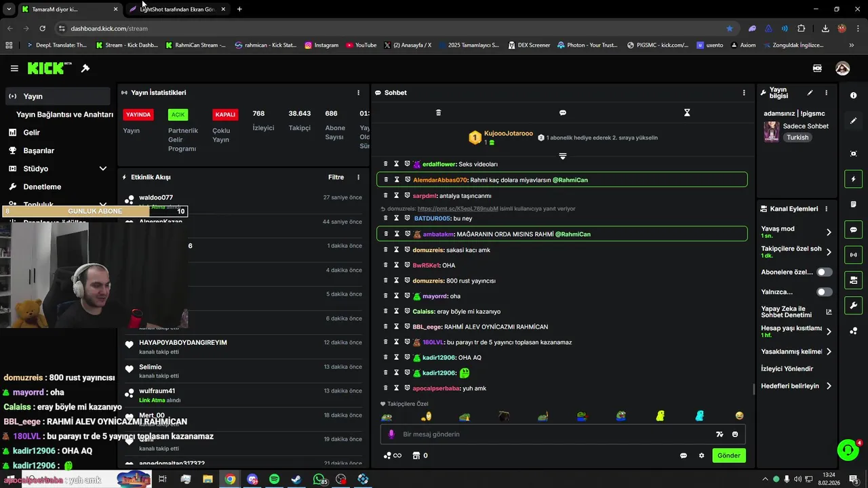Screen dimensions: 868x488
Task: Click the wrench icon in the right sidebar
Action: pyautogui.click(x=853, y=305)
